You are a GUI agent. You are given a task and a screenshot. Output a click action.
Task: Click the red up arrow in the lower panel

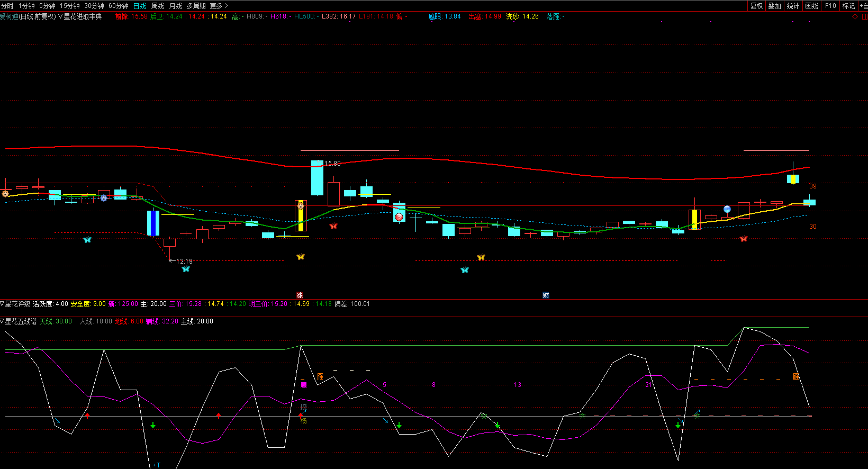click(87, 416)
